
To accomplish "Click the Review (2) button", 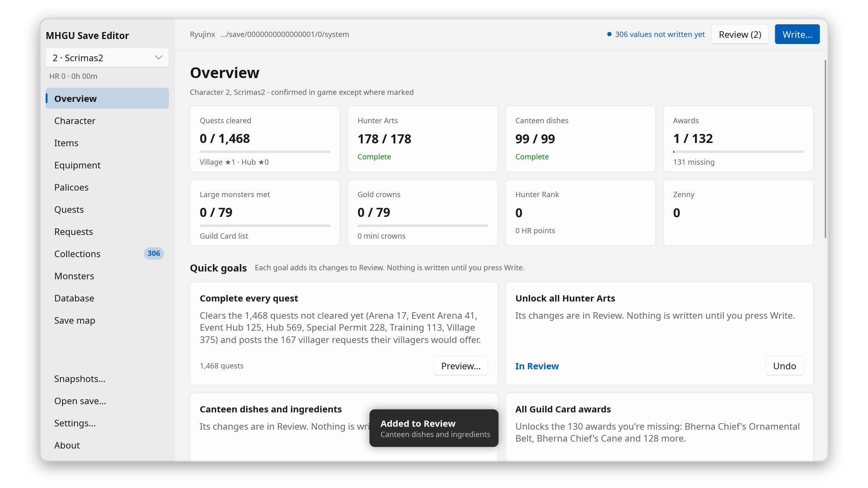I will tap(740, 35).
